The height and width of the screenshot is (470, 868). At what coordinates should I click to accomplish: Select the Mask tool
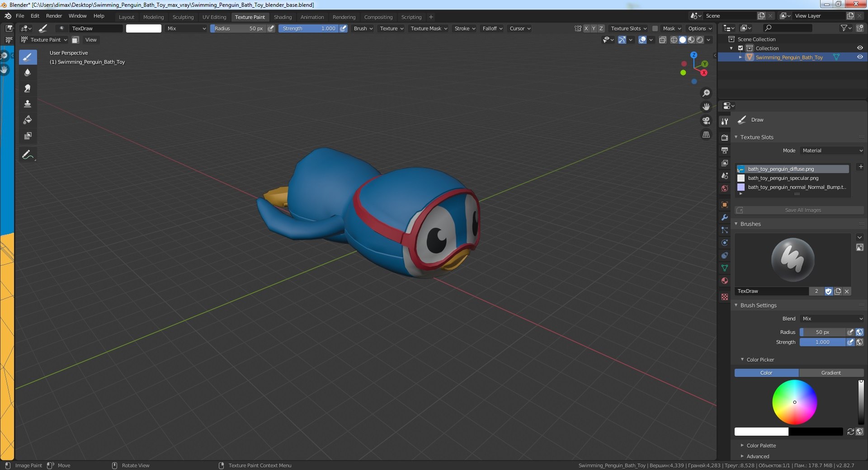(x=28, y=136)
